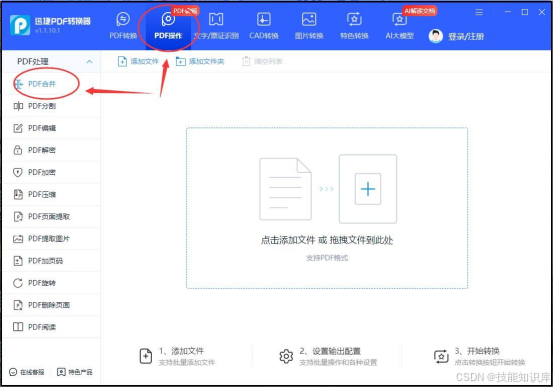Click the 支持批量操作和各种设置 caption
The width and height of the screenshot is (554, 388).
pyautogui.click(x=338, y=363)
